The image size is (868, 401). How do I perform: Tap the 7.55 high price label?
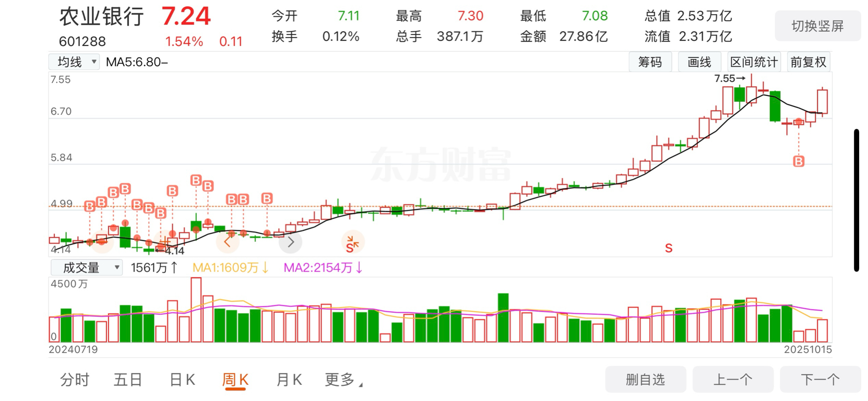[729, 78]
